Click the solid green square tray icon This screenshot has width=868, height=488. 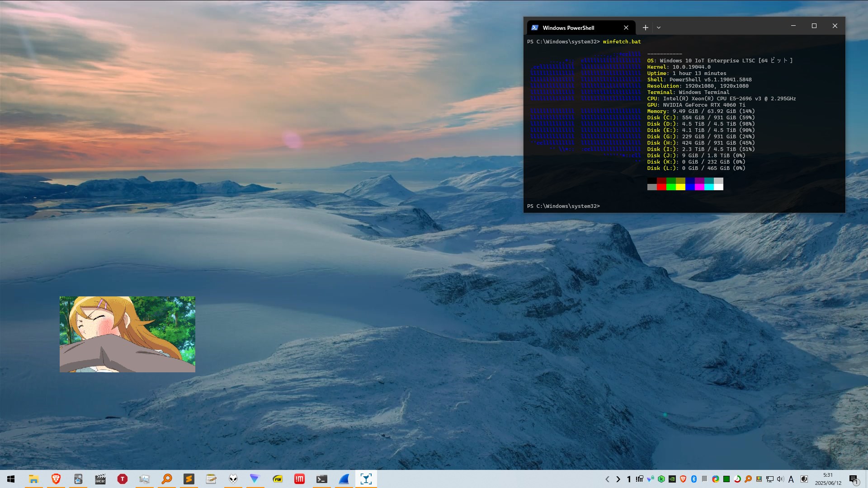point(726,479)
